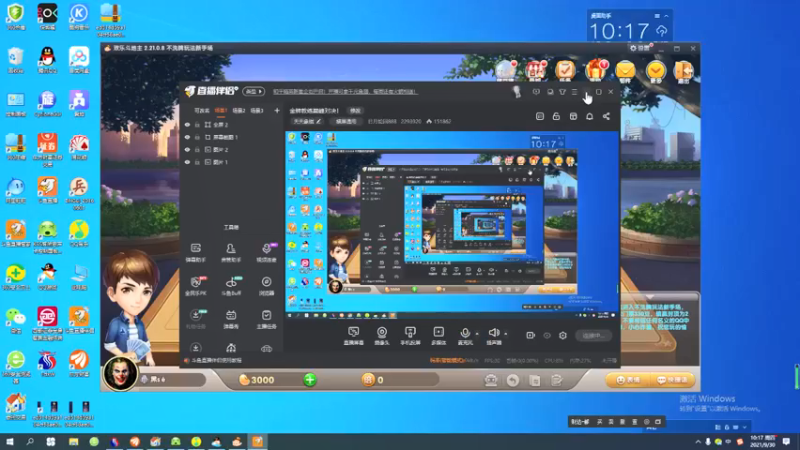Click the bell notification icon above preview

tap(589, 116)
